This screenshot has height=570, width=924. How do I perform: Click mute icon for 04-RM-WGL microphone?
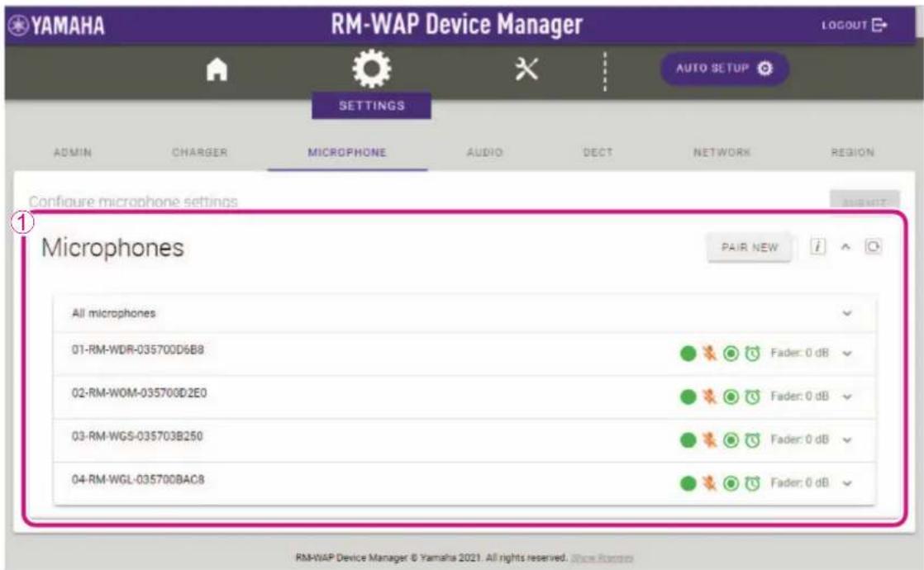tap(709, 483)
